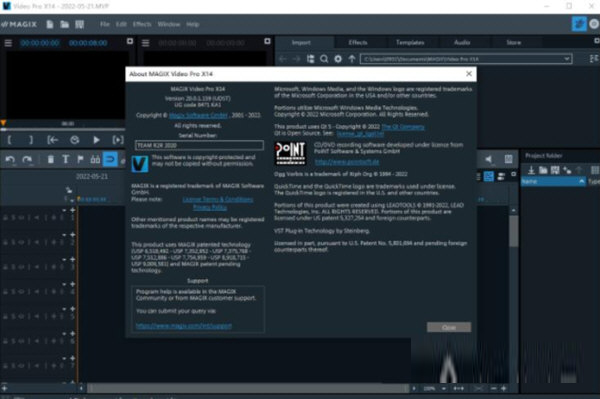Jump to range start with the bracket-arrow button
The image size is (600, 399).
[x=53, y=140]
